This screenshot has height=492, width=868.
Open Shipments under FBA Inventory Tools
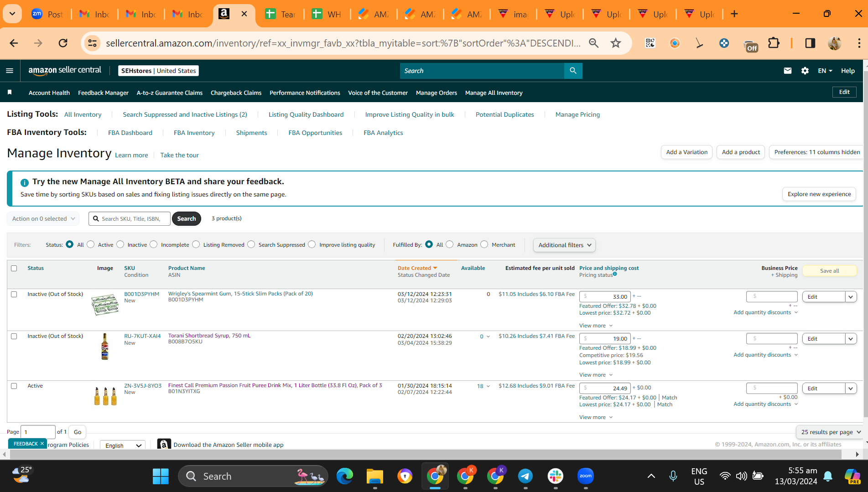pos(251,133)
